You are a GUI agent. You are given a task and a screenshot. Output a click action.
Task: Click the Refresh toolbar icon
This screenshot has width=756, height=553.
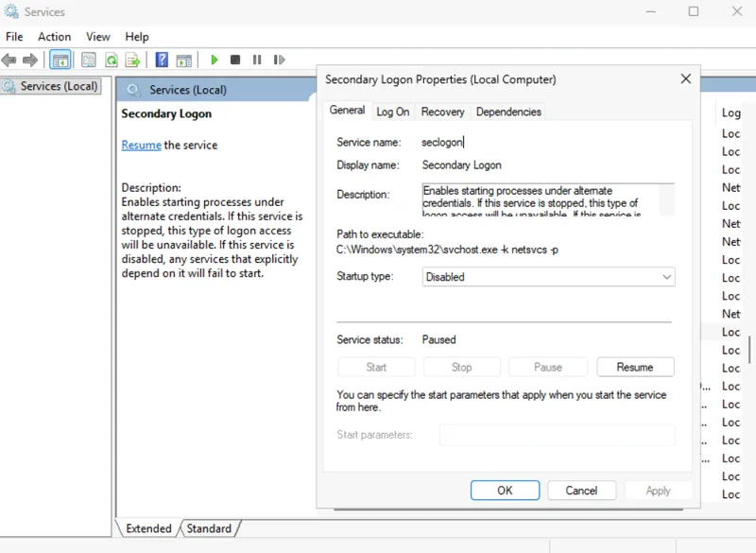(112, 60)
